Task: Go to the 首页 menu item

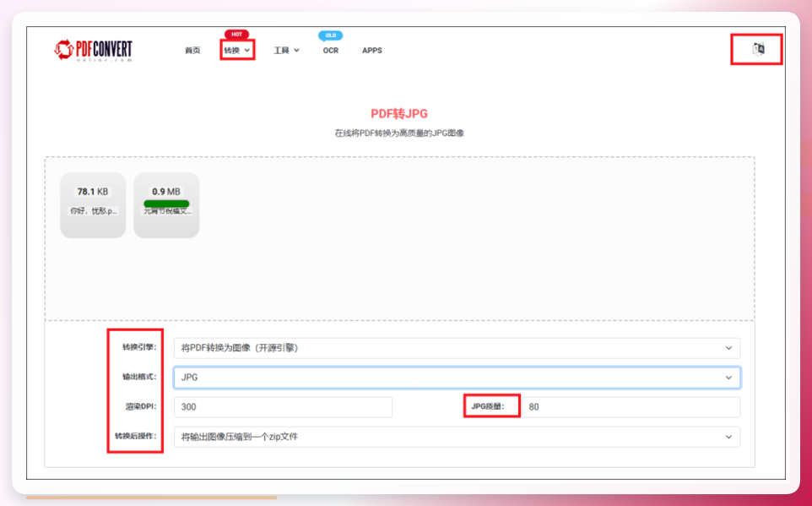Action: [x=192, y=51]
